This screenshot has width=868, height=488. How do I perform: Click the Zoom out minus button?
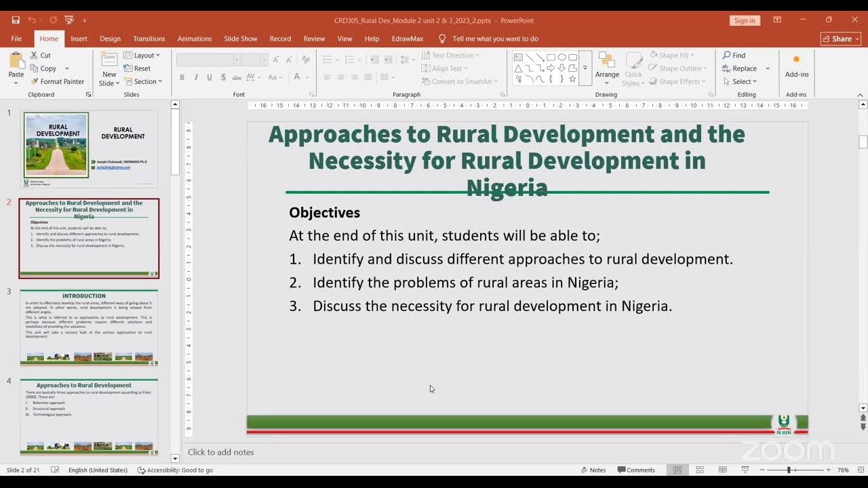762,470
